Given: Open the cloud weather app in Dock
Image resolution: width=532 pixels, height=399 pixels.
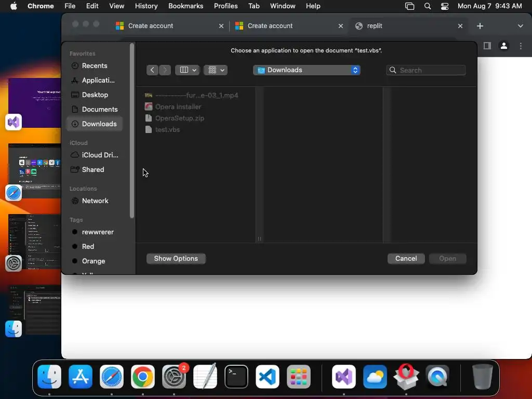Looking at the screenshot, I should [x=375, y=377].
